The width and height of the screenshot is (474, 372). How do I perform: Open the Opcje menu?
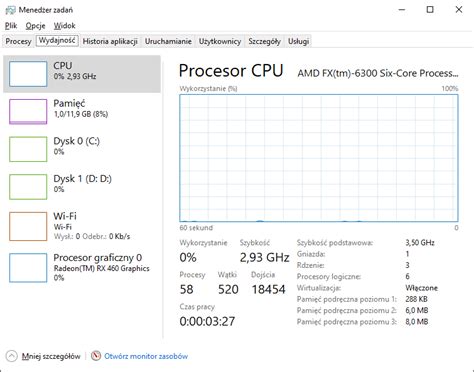tap(35, 26)
